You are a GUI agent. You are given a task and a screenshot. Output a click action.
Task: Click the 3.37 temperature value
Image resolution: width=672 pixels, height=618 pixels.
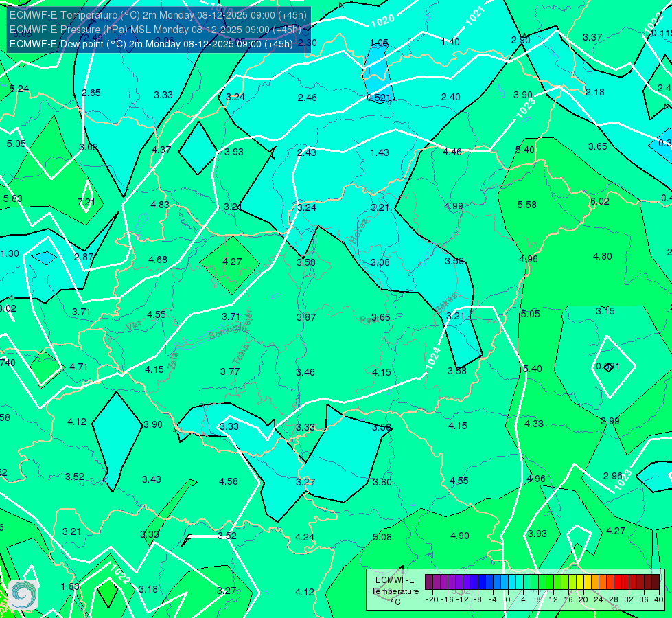tap(592, 37)
